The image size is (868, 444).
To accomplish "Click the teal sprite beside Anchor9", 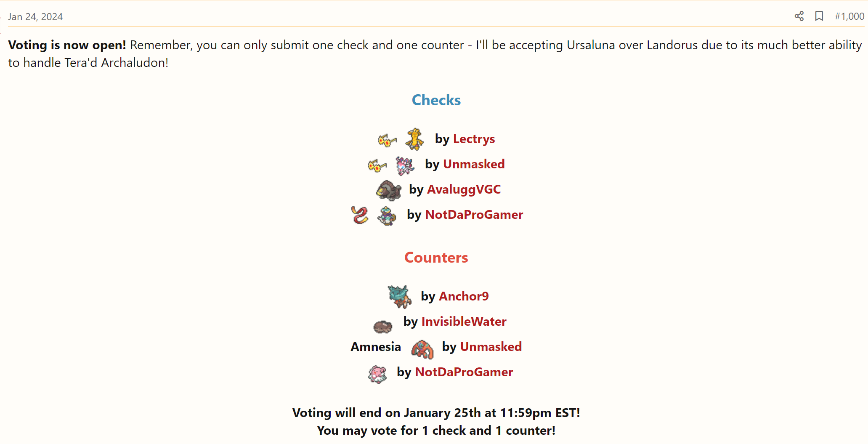I will [x=399, y=296].
